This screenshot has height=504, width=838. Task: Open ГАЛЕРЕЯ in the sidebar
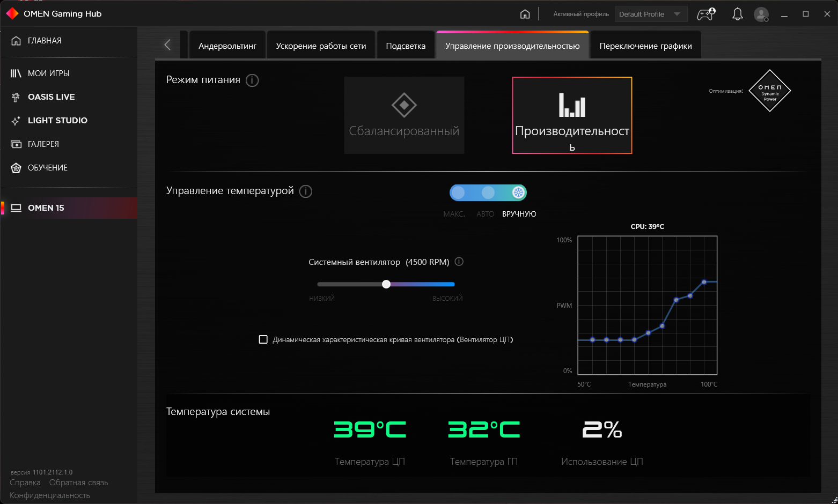tap(69, 144)
